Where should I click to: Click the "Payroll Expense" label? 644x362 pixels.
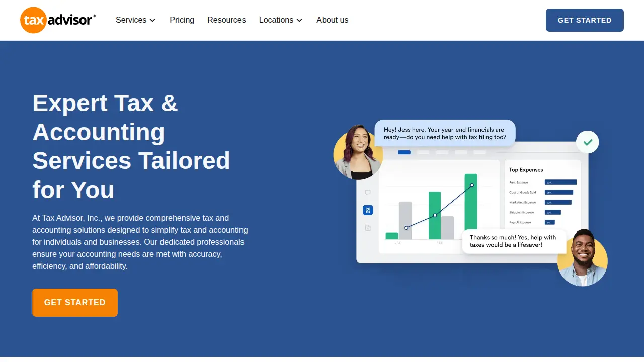click(x=520, y=222)
